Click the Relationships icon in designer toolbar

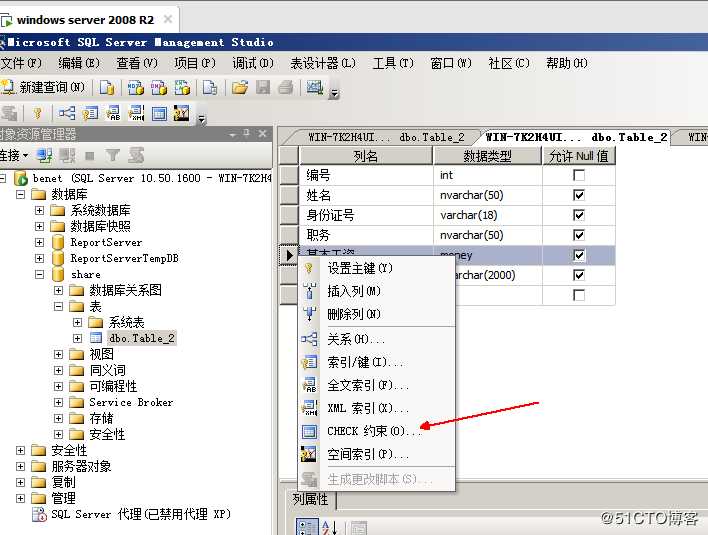point(67,113)
